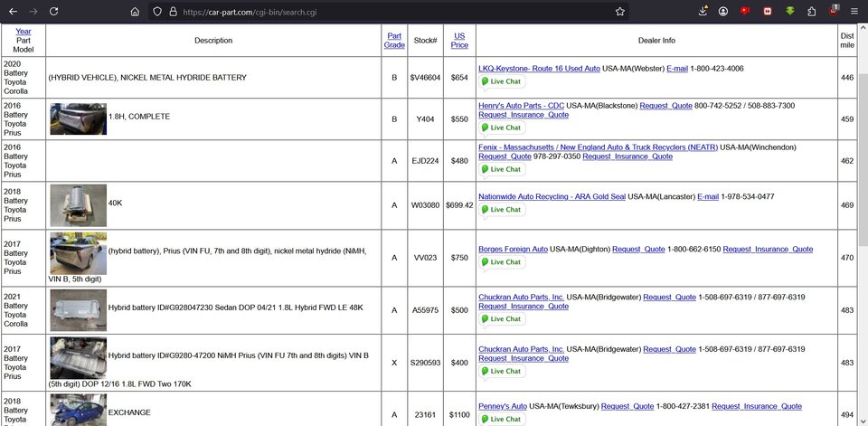Request insurance quote from Henry's Auto Parts
Screen dimensions: 868x426
pyautogui.click(x=524, y=115)
